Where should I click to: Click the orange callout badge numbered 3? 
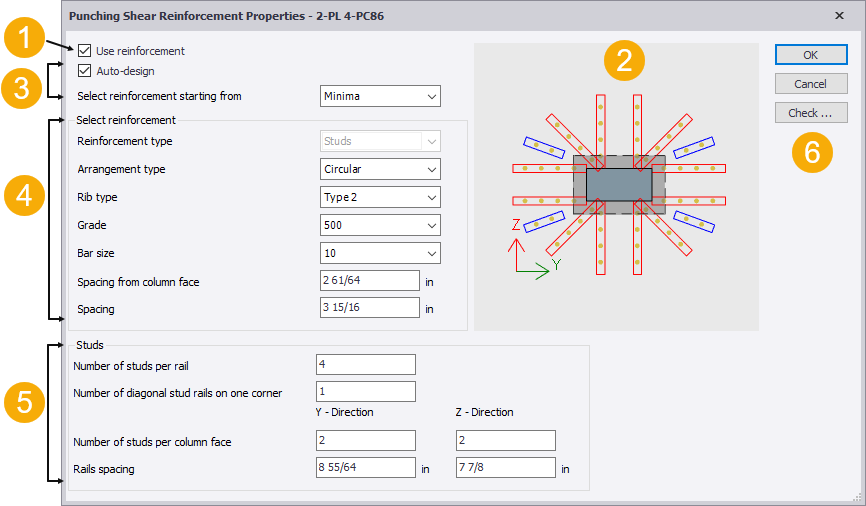tap(21, 87)
